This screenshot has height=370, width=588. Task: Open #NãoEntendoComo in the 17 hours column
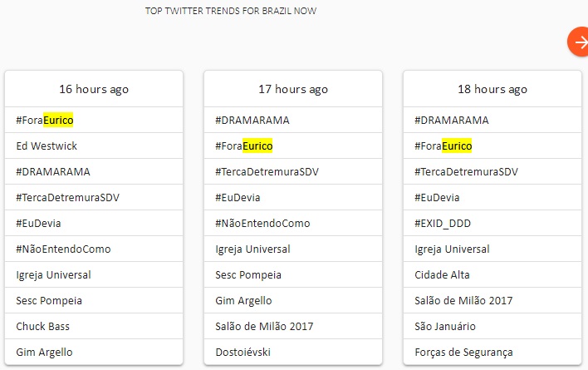262,224
